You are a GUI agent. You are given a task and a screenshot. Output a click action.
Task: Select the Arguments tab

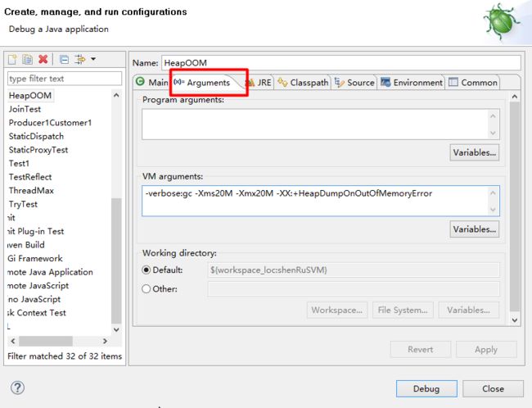click(x=208, y=83)
